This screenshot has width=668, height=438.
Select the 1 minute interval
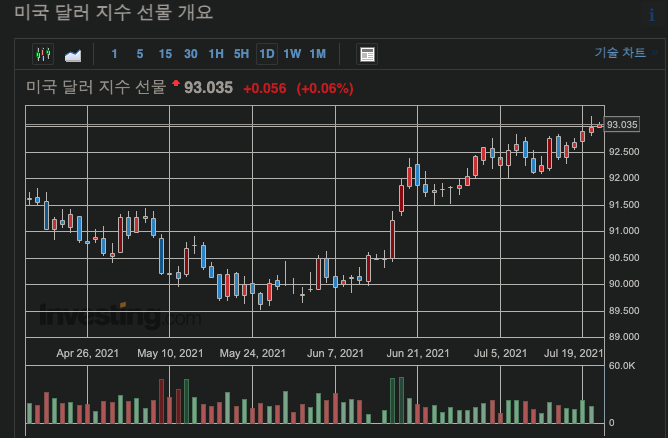(114, 54)
